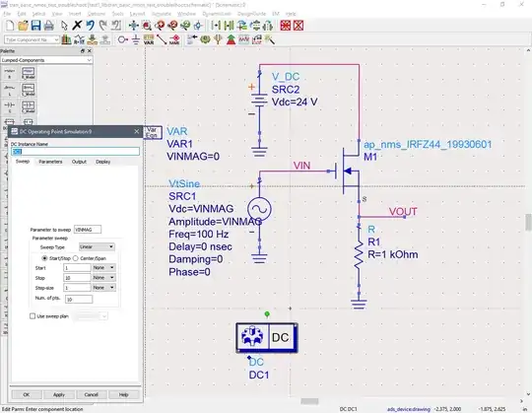
Task: Click the schematic vertical scrollbar thumb
Action: [x=529, y=223]
